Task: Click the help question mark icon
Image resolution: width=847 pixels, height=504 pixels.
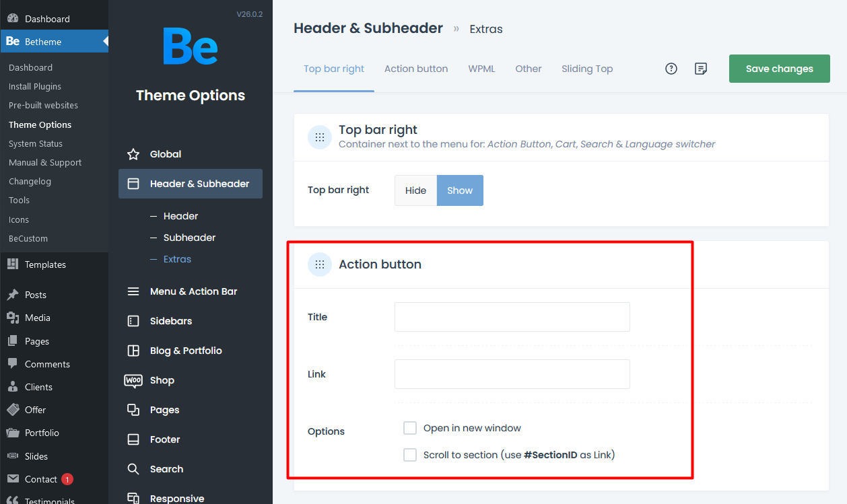Action: pos(671,69)
